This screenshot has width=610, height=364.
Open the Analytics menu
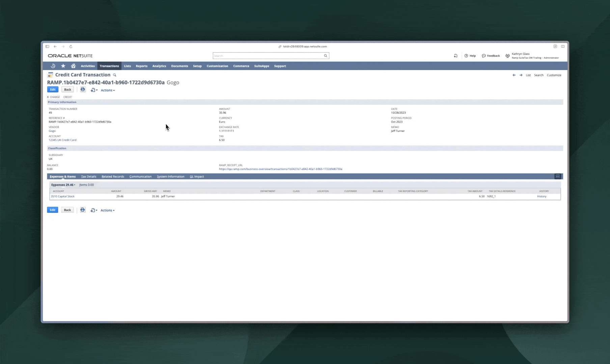(x=159, y=66)
